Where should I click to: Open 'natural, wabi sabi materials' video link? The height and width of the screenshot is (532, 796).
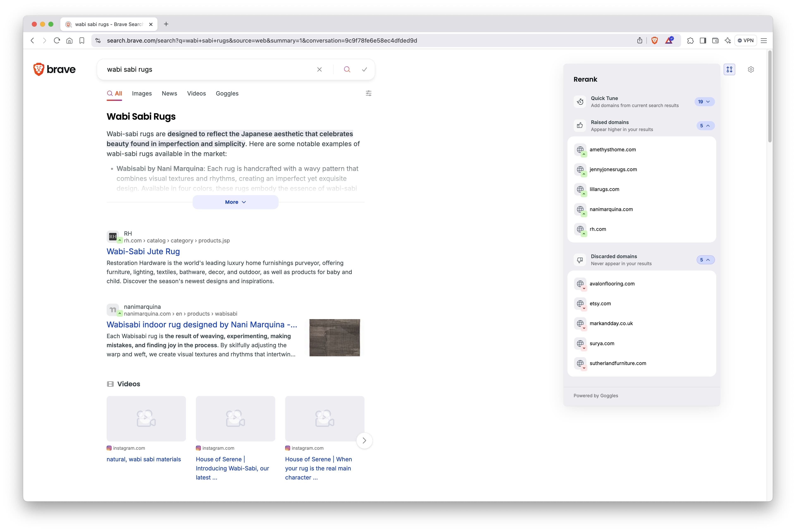(x=144, y=459)
